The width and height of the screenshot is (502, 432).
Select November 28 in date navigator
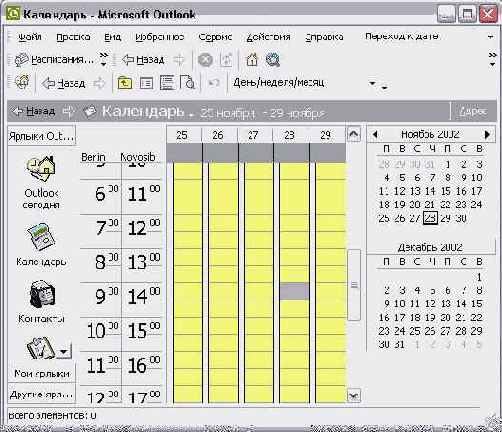tap(430, 218)
